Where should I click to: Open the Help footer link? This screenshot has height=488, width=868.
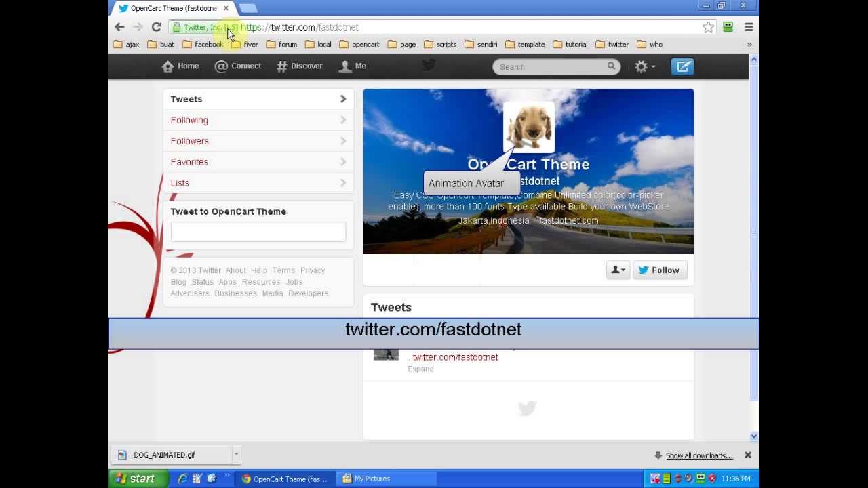click(x=259, y=270)
